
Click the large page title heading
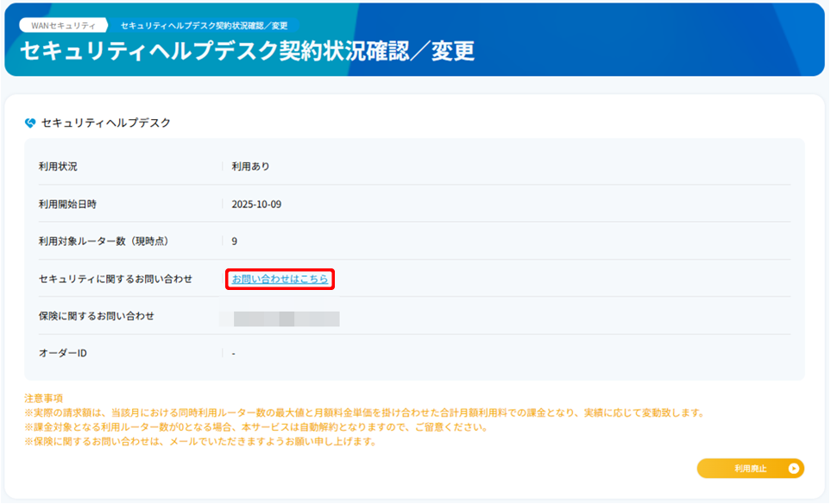(247, 51)
